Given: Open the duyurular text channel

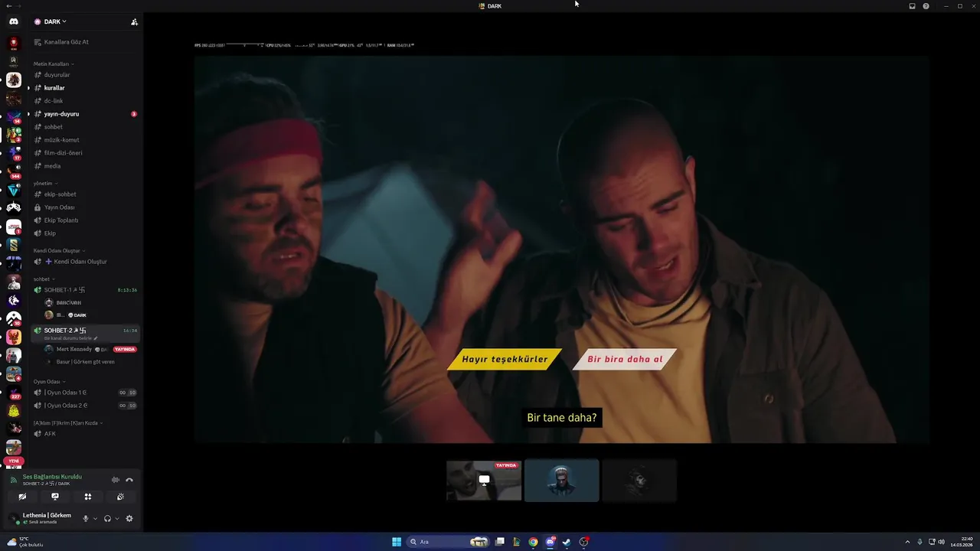Looking at the screenshot, I should pyautogui.click(x=86, y=75).
